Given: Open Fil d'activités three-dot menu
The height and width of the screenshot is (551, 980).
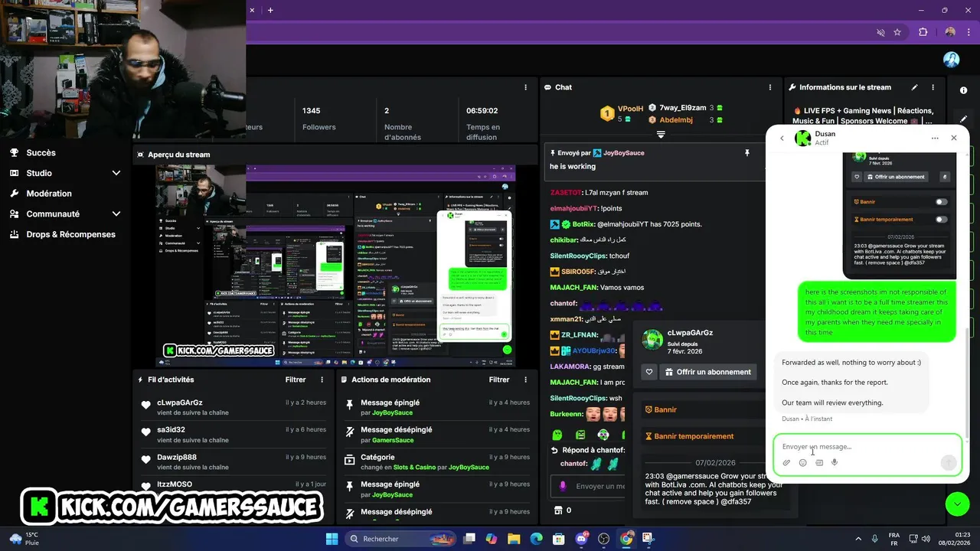Looking at the screenshot, I should 322,380.
